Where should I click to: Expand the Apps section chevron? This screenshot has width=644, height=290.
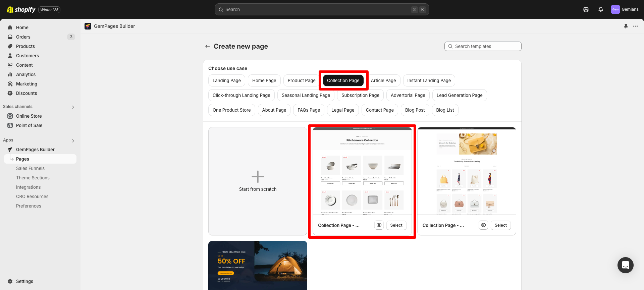coord(73,140)
